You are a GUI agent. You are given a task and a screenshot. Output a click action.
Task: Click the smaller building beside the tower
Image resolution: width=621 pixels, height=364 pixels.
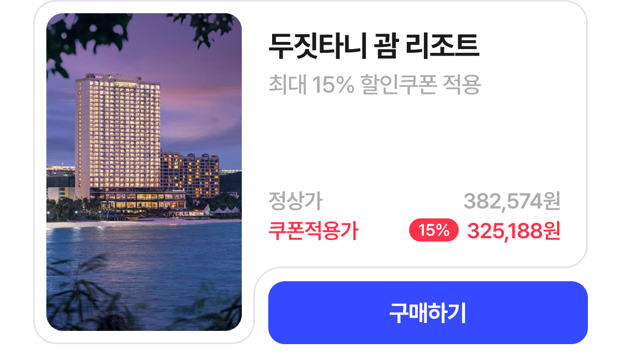pyautogui.click(x=189, y=174)
